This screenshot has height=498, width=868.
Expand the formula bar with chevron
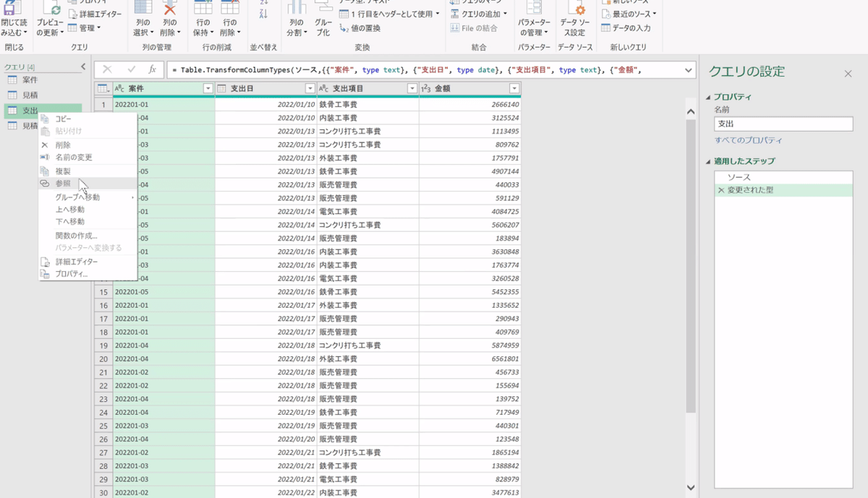(689, 70)
